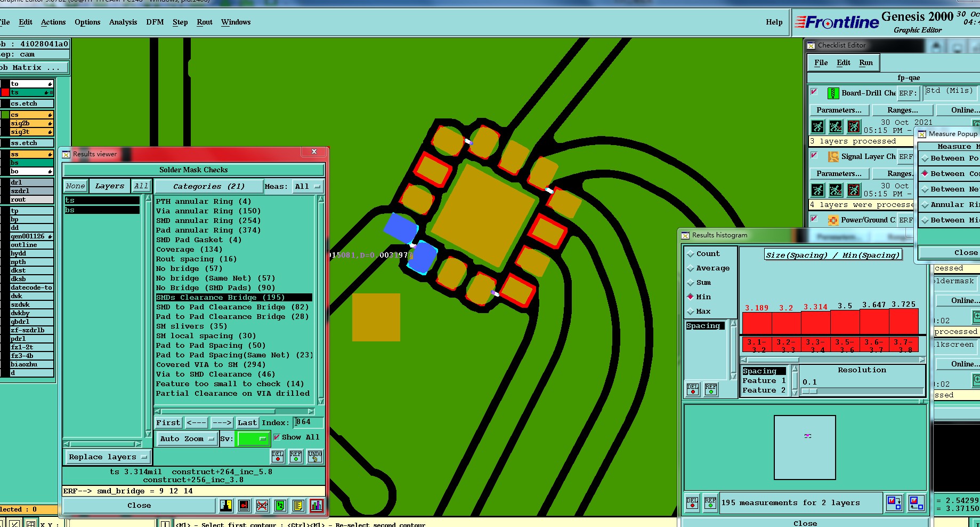Toggle the Show All checkbox
This screenshot has height=527, width=980.
click(277, 437)
